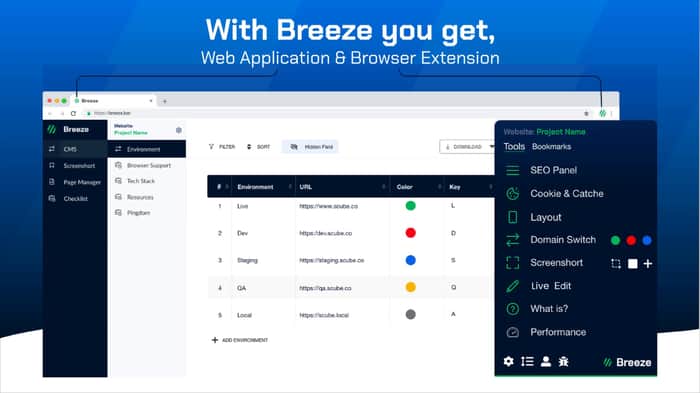This screenshot has width=700, height=393.
Task: Open user profile icon in extension footer
Action: 546,361
